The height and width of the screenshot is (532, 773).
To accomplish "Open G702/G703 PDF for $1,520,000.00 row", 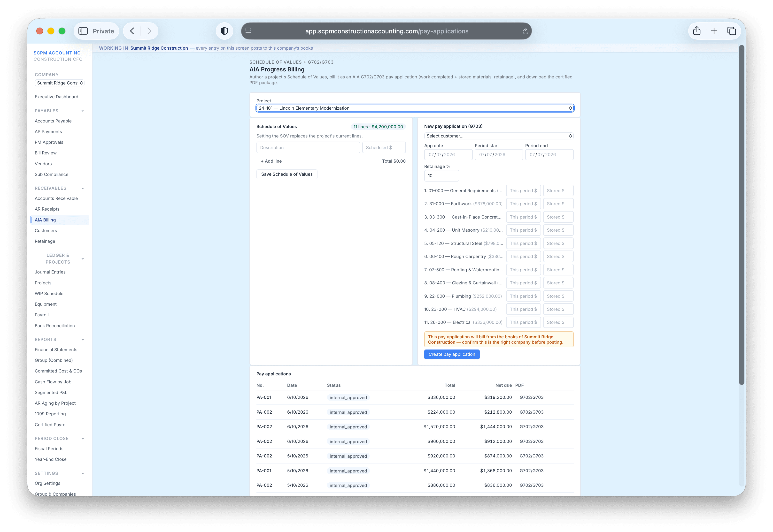I will [x=531, y=427].
